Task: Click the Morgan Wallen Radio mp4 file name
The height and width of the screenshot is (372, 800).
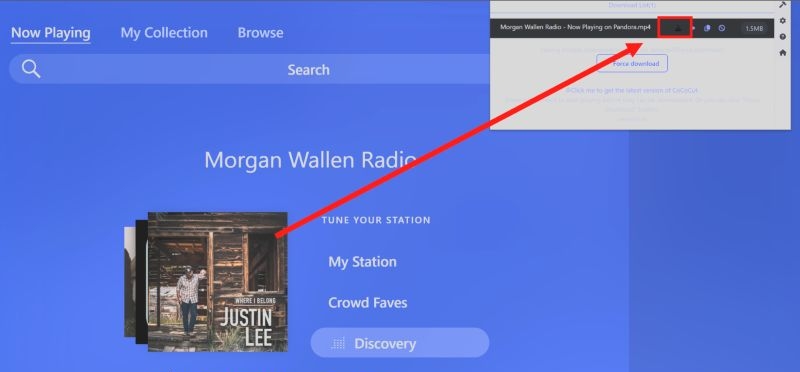Action: click(x=575, y=27)
